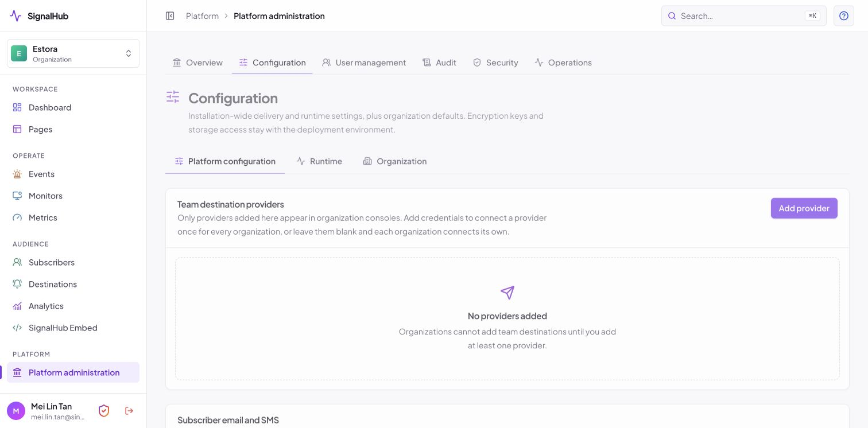Click the SignalHub Embed code icon
The height and width of the screenshot is (428, 868).
click(x=17, y=328)
